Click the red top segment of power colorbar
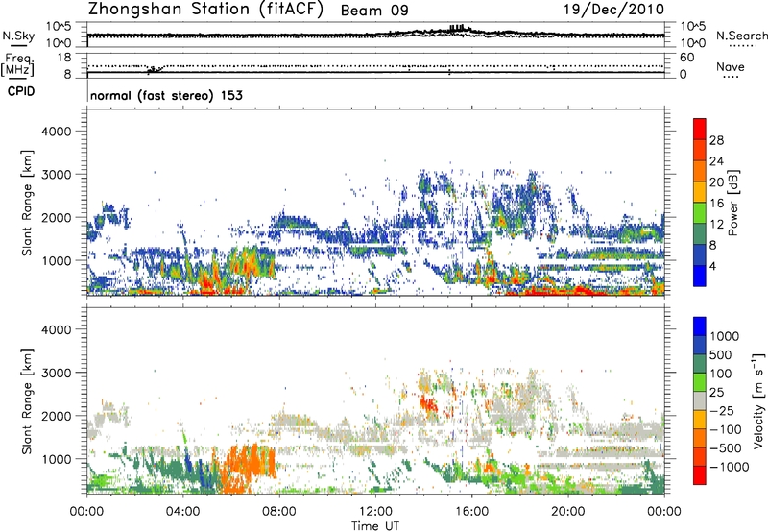The width and height of the screenshot is (768, 532). 700,129
